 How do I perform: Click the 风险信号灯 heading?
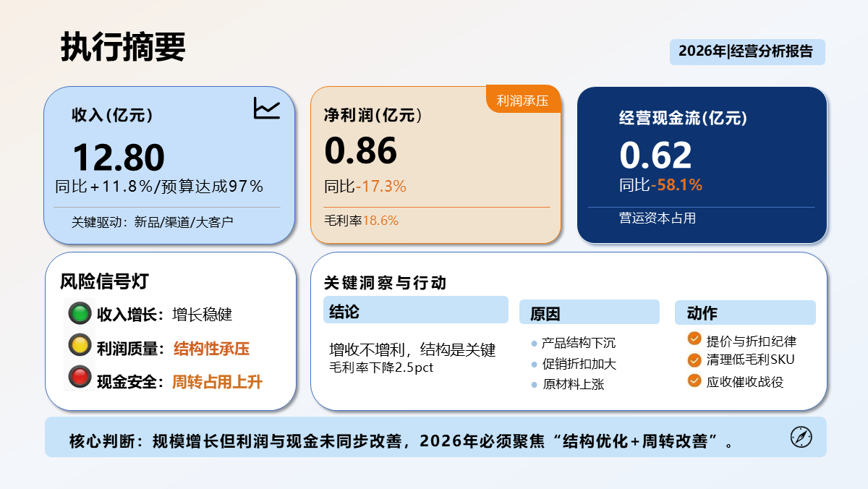coord(105,282)
